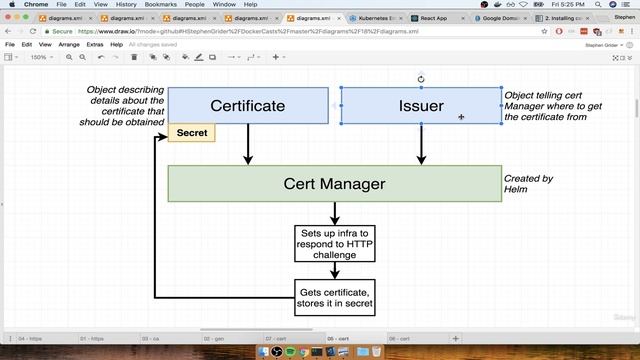Click the redo arrow icon
Screen dimensions: 640x360
click(116, 57)
